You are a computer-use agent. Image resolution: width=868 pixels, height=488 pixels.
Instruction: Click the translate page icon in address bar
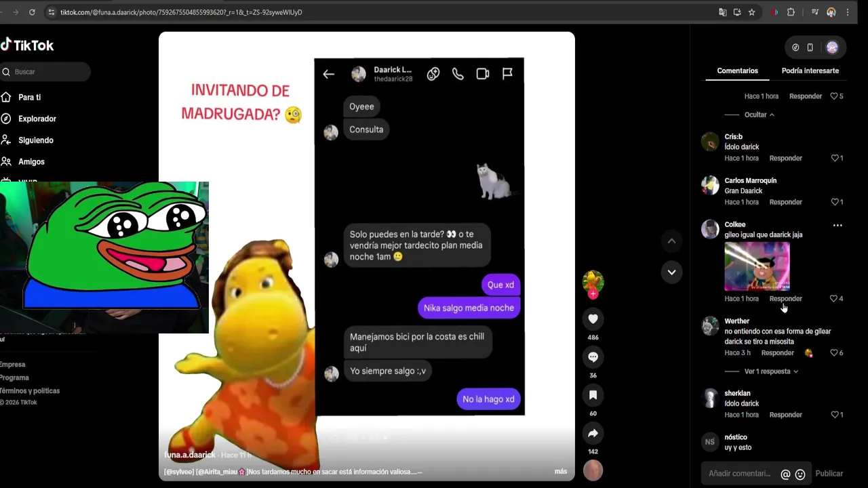pyautogui.click(x=723, y=12)
